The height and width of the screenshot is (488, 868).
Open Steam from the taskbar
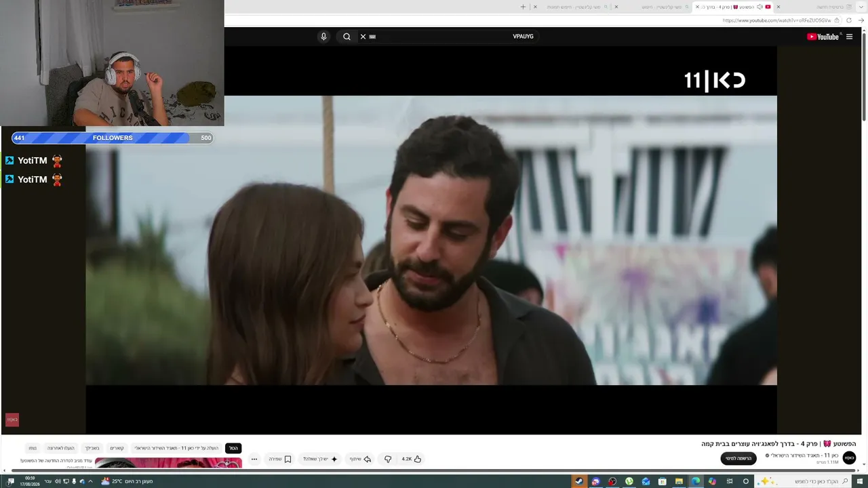coord(579,481)
